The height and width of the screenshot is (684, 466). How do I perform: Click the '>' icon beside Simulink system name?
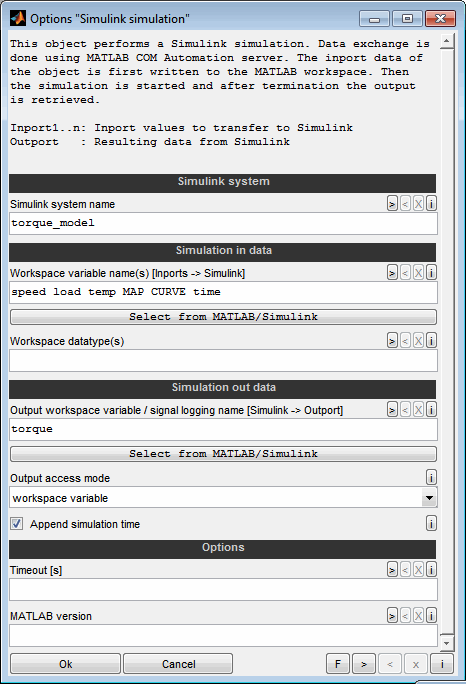pyautogui.click(x=392, y=204)
